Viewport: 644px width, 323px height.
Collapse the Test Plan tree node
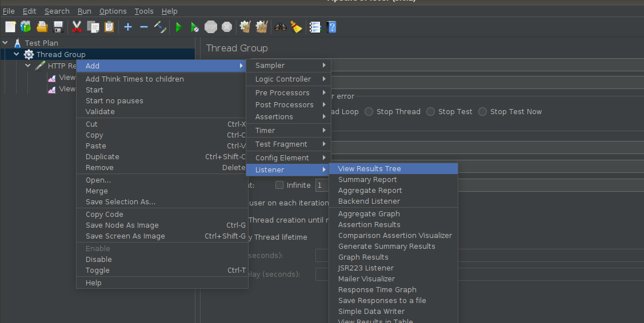coord(5,43)
